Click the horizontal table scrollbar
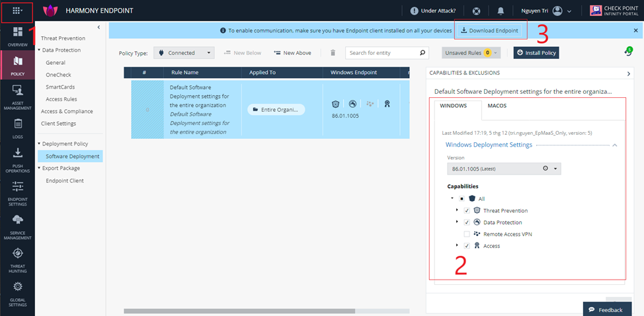644x316 pixels. (x=239, y=311)
